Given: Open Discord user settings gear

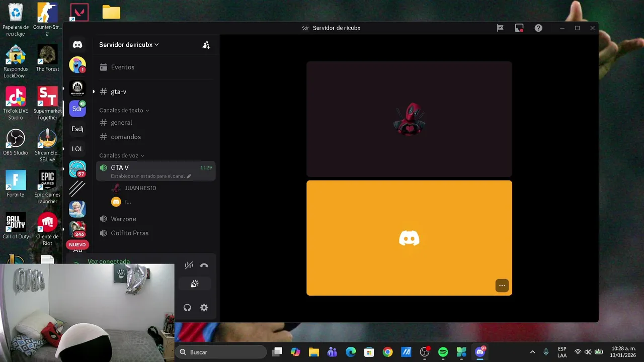Looking at the screenshot, I should point(204,308).
